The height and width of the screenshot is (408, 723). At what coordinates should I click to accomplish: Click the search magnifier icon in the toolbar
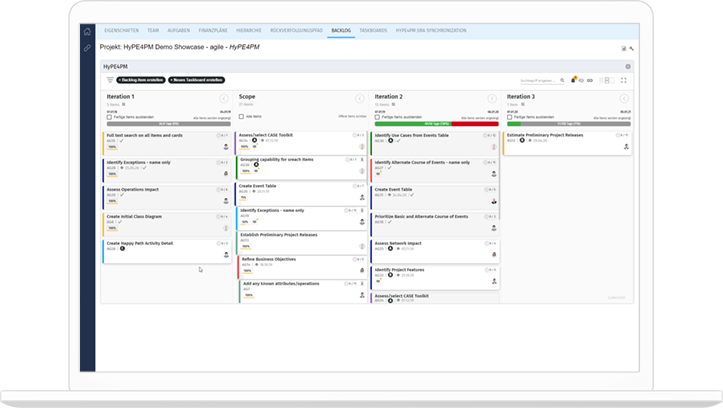564,79
